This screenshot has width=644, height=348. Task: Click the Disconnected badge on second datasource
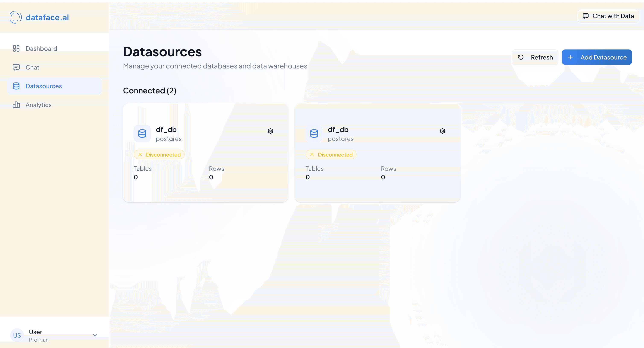[331, 154]
